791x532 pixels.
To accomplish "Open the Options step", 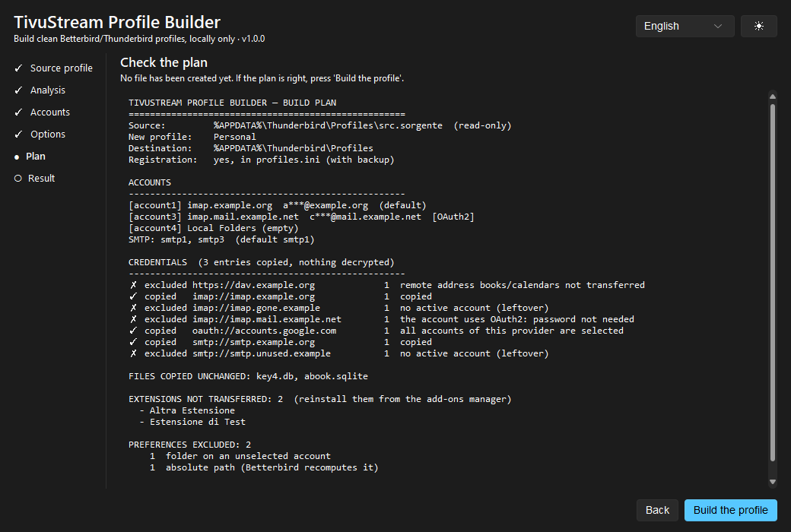I will 40,134.
